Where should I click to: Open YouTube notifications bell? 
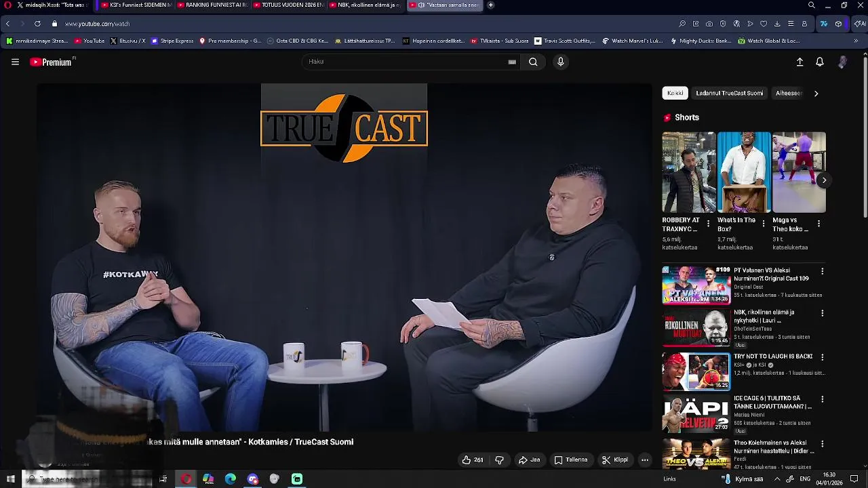point(820,62)
